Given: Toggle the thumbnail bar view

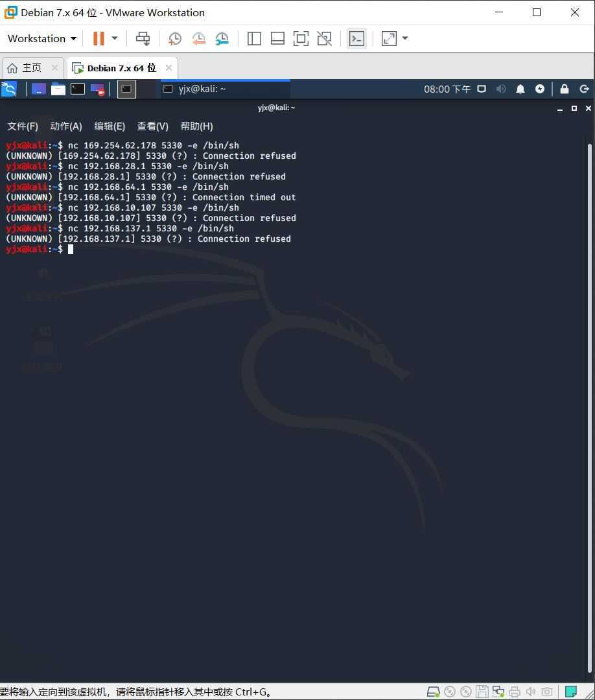Looking at the screenshot, I should coord(277,38).
